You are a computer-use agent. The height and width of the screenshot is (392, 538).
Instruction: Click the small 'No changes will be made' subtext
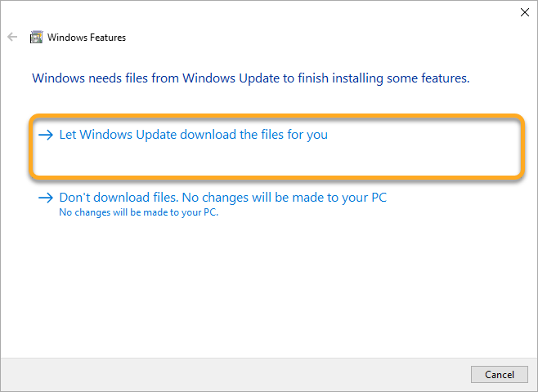(140, 213)
